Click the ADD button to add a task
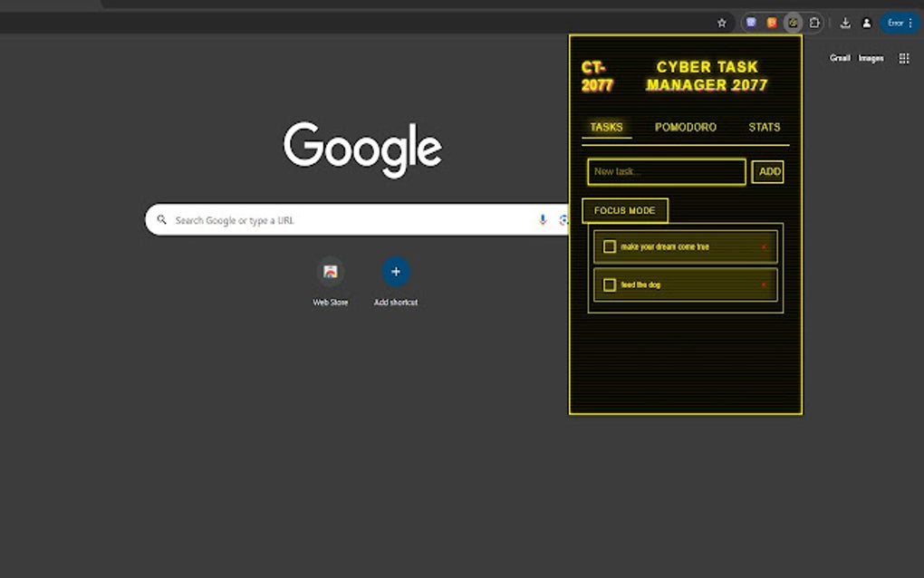The width and height of the screenshot is (924, 578). [x=767, y=171]
